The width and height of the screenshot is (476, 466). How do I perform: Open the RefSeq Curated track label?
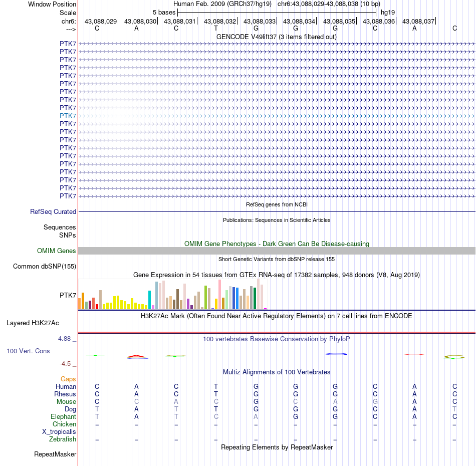click(53, 211)
